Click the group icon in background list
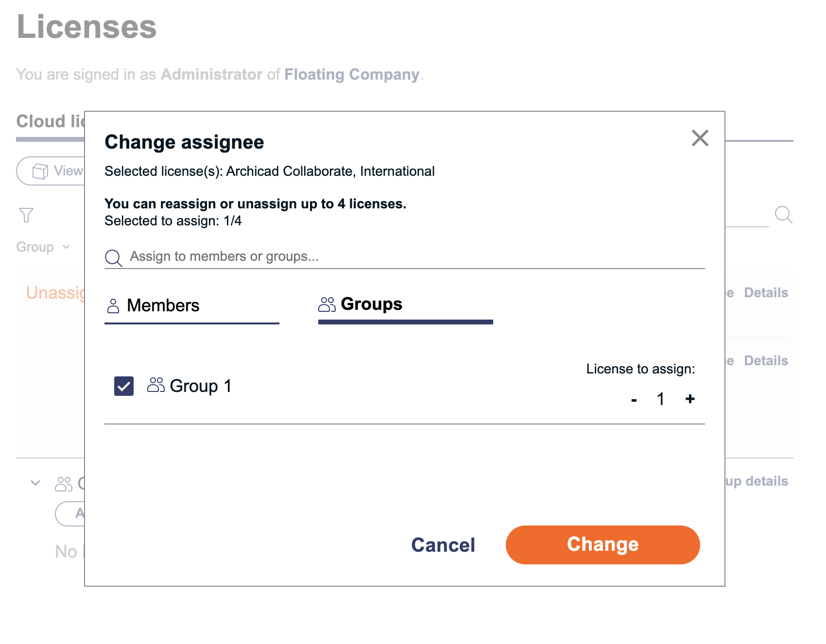The width and height of the screenshot is (826, 644). click(64, 484)
